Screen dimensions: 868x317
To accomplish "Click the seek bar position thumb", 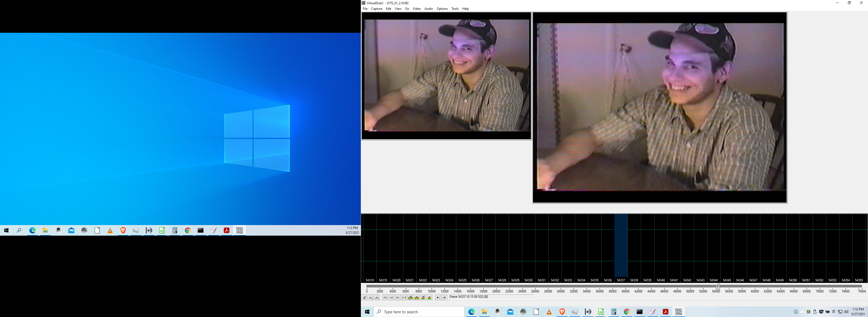I will point(718,286).
